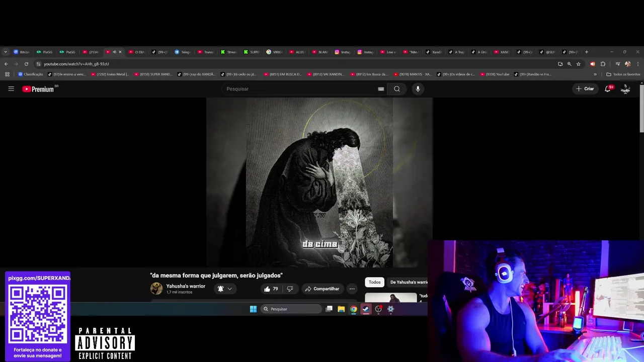Click the video title text

pyautogui.click(x=216, y=276)
